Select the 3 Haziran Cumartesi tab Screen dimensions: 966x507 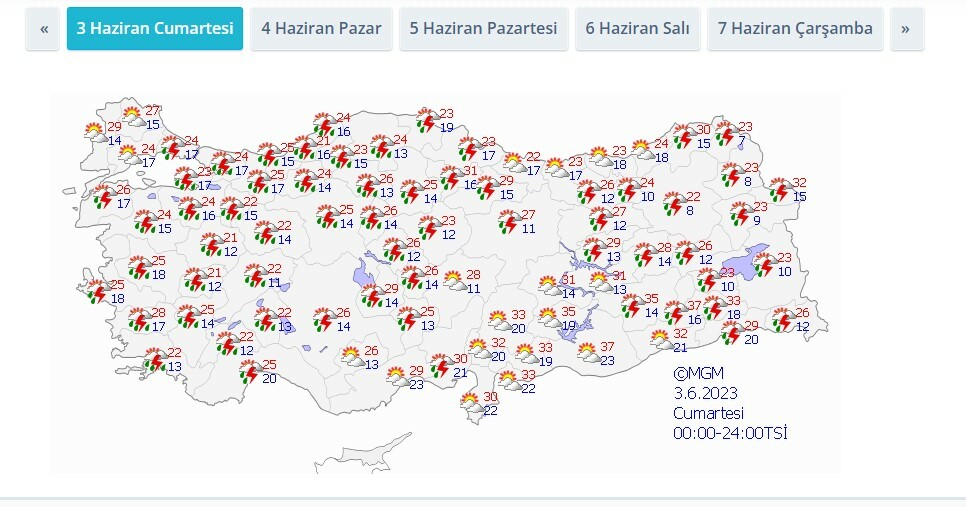[x=155, y=28]
